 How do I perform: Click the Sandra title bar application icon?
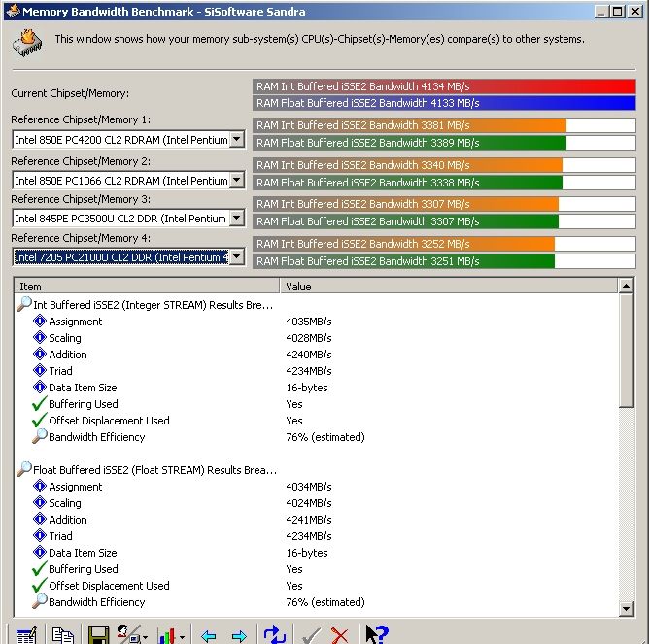(13, 11)
